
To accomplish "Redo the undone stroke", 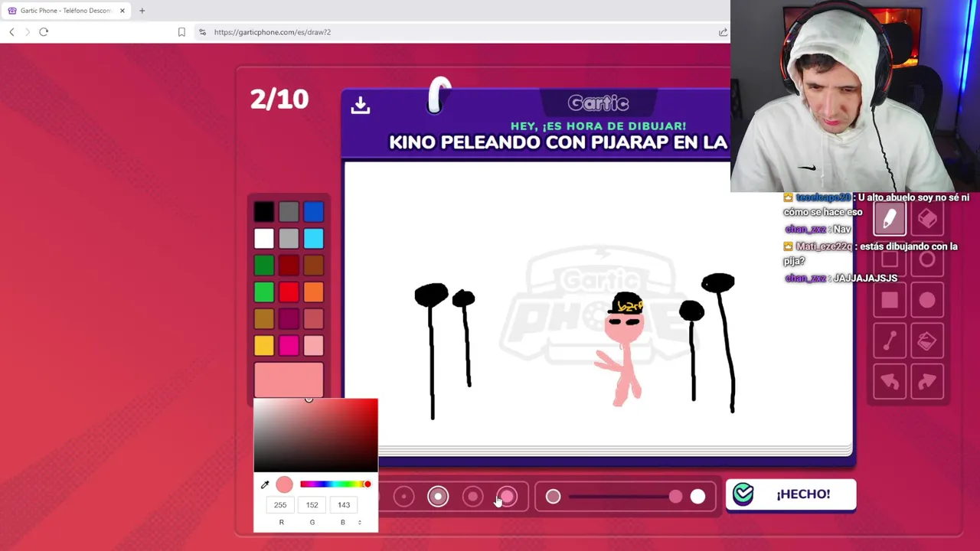I will (x=927, y=382).
